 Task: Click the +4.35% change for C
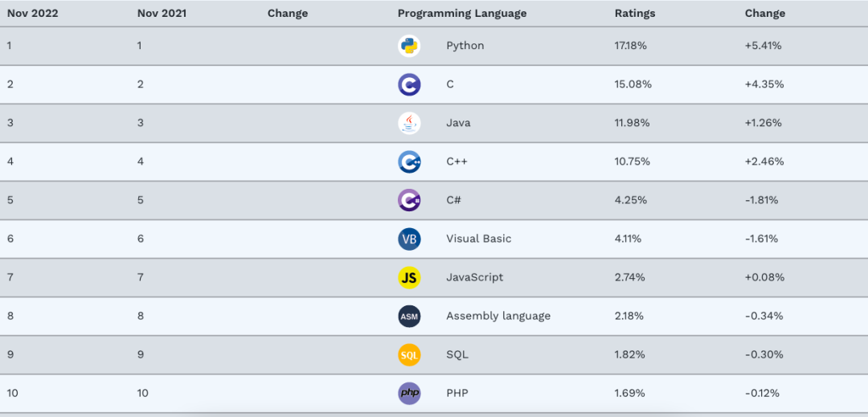pos(764,84)
